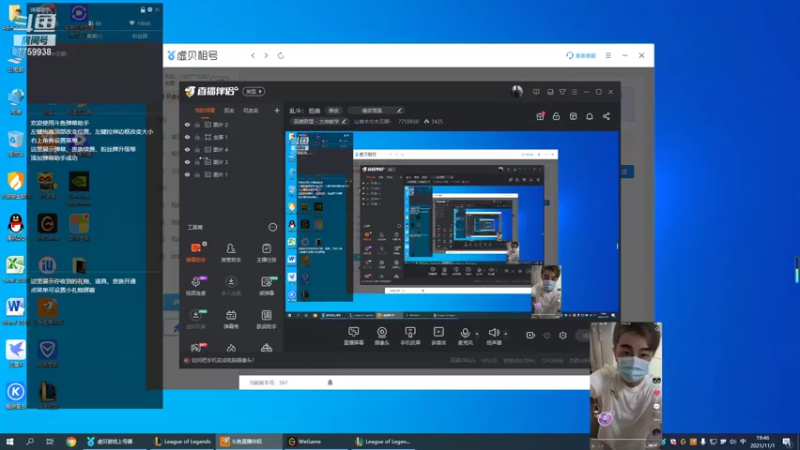Click the share icon in streaming app
The image size is (800, 450).
pyautogui.click(x=606, y=116)
